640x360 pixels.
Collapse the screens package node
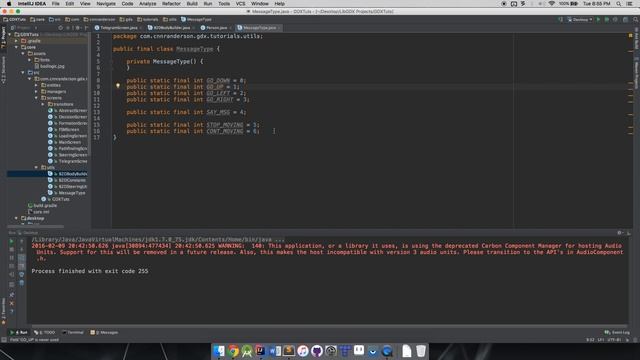[x=36, y=98]
